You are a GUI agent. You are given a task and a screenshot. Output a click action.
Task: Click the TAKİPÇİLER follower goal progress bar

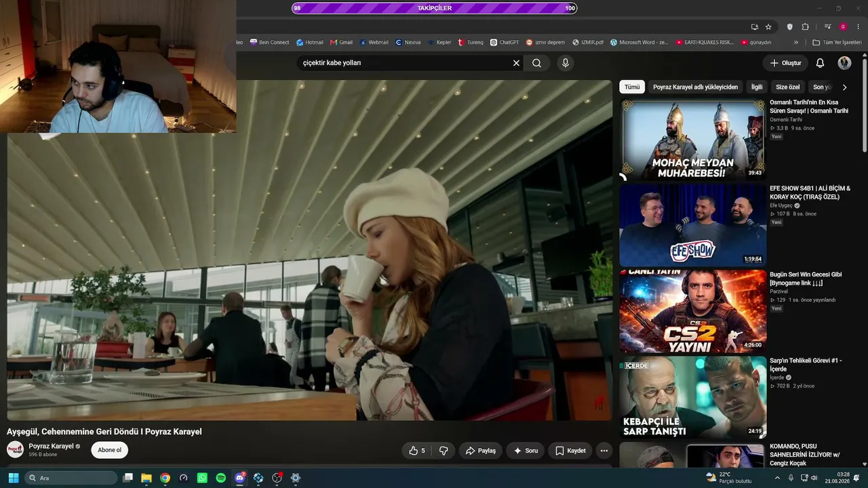pos(435,8)
